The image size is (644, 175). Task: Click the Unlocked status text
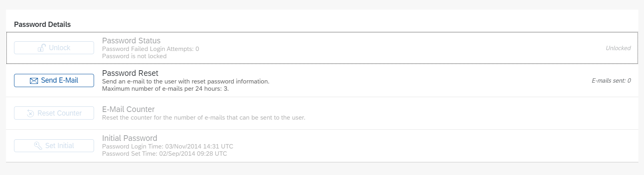click(618, 48)
